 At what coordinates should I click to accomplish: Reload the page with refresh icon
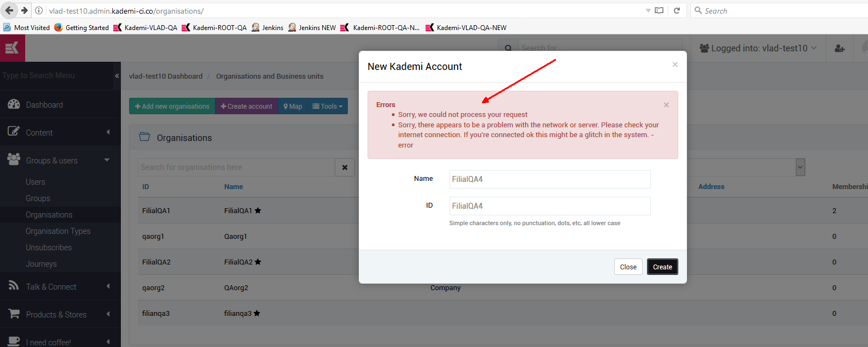(677, 10)
